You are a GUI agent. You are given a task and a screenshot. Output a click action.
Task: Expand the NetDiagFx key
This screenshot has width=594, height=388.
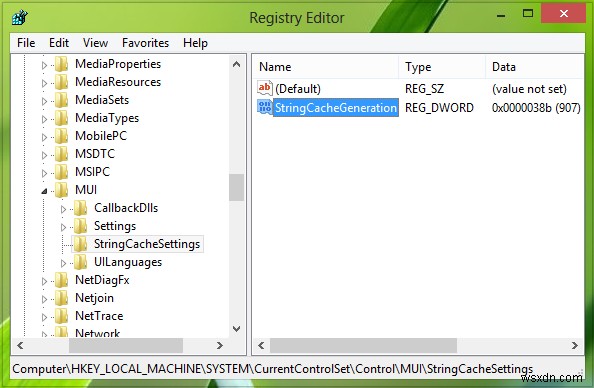[x=44, y=281]
